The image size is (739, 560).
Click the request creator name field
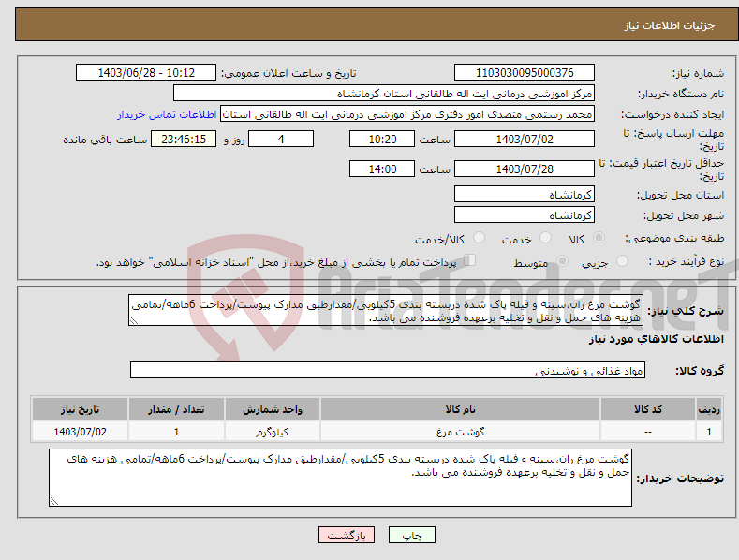click(407, 114)
